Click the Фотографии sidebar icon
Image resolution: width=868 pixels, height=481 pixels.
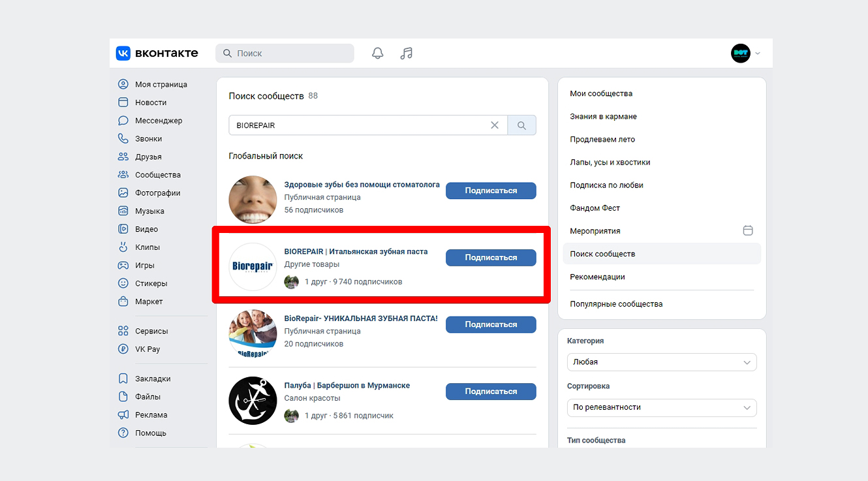tap(123, 193)
